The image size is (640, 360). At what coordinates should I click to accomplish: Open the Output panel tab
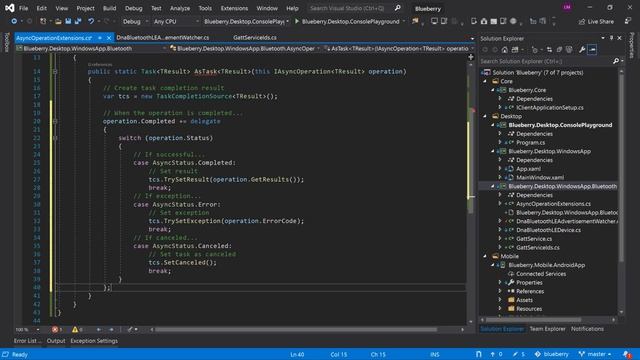56,341
